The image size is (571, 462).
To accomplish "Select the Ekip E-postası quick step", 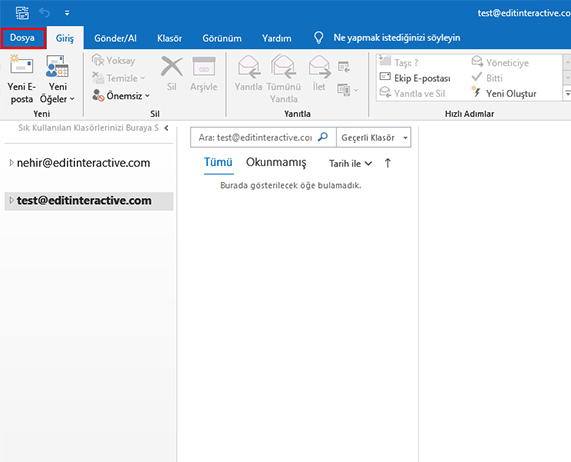I will [x=415, y=78].
